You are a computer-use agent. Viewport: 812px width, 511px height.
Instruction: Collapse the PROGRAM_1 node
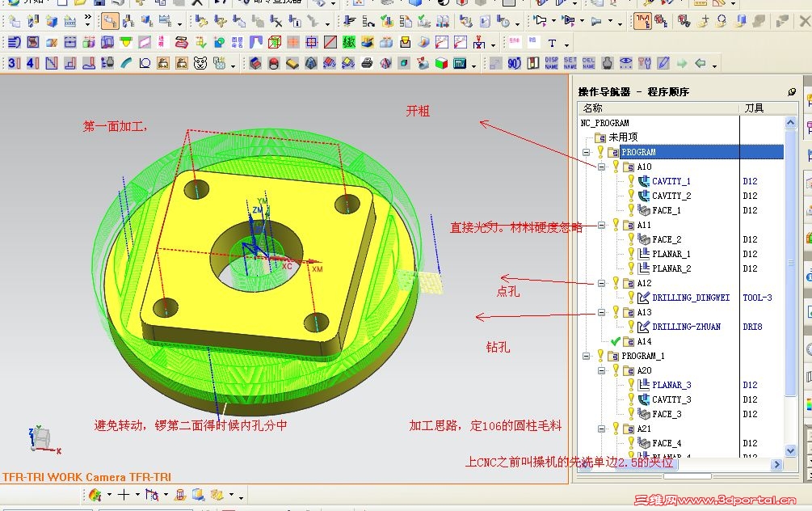[587, 356]
